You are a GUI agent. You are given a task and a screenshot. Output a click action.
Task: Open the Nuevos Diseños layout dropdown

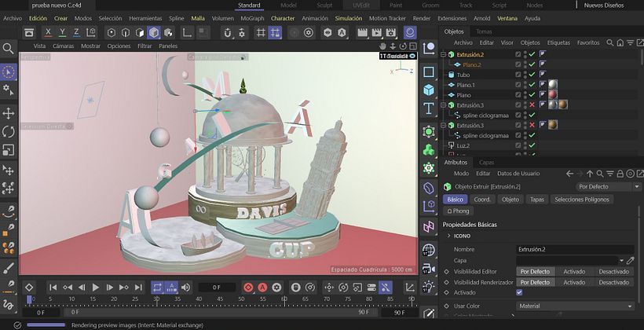(604, 5)
